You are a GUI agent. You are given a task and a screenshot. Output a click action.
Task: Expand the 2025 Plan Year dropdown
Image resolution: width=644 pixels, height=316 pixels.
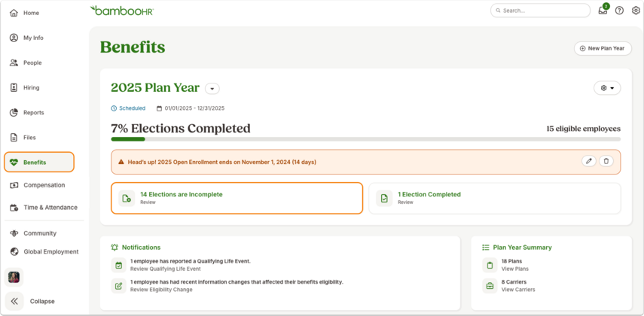[x=212, y=88]
